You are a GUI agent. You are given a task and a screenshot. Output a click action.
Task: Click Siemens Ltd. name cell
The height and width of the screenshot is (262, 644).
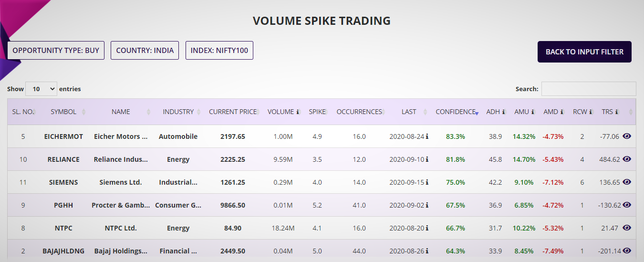coord(121,182)
